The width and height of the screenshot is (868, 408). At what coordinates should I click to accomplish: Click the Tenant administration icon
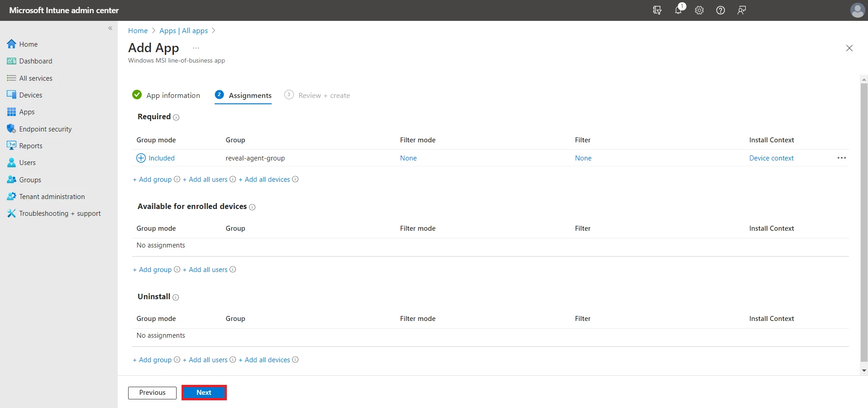click(x=11, y=196)
